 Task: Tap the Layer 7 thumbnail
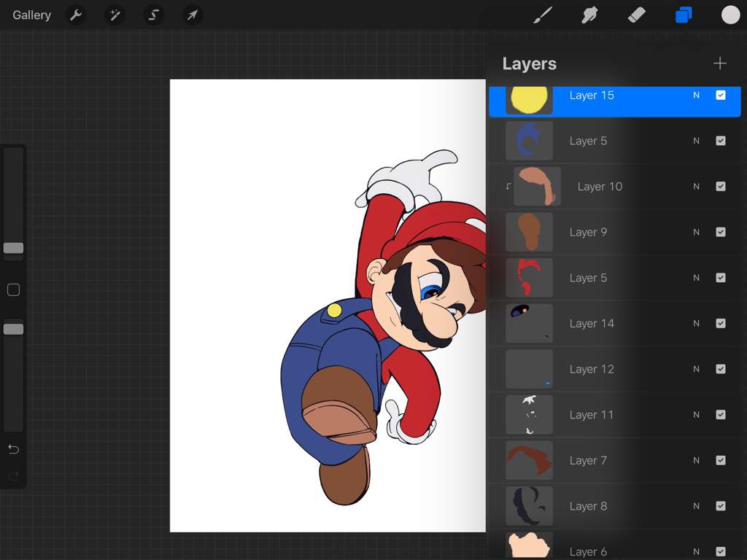530,461
